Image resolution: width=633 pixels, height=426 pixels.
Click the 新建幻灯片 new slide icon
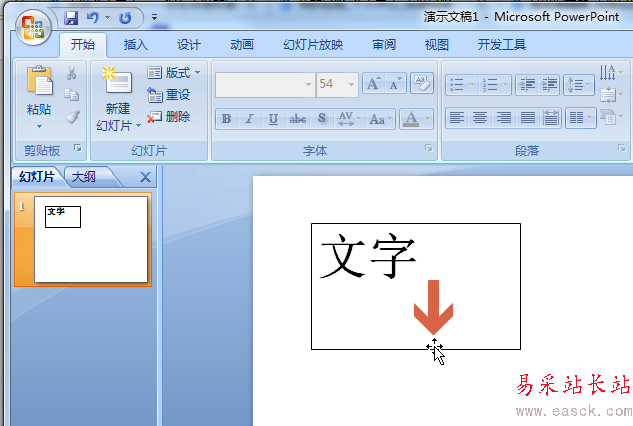[117, 82]
